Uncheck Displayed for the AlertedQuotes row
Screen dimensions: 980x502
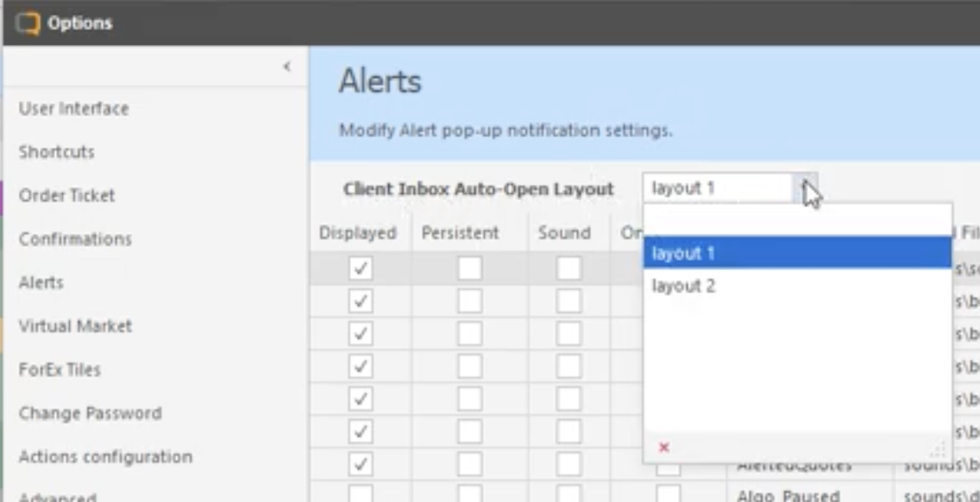click(x=361, y=464)
